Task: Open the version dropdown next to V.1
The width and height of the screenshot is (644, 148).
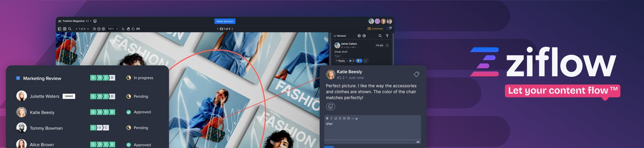Action: (x=91, y=21)
